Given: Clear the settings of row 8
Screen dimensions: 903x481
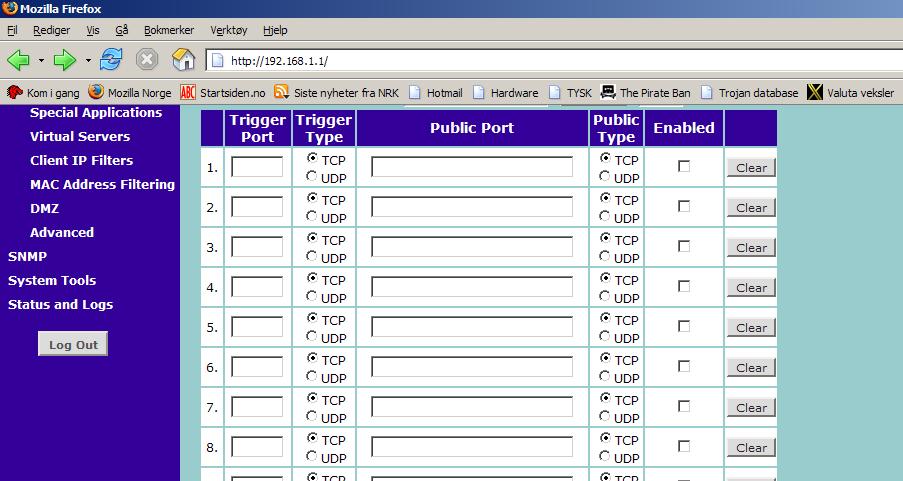Looking at the screenshot, I should (751, 448).
